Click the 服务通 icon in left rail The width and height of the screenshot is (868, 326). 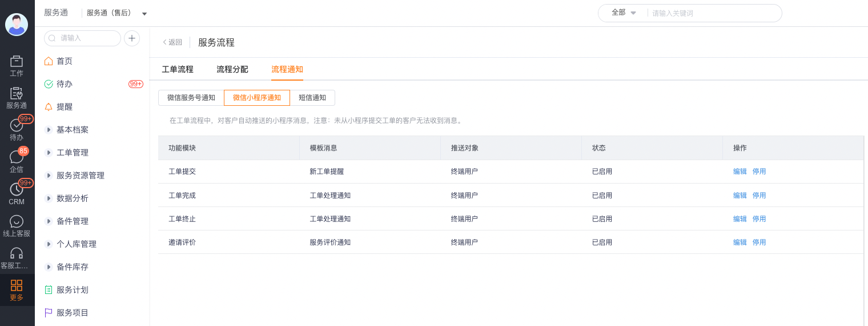pyautogui.click(x=17, y=94)
